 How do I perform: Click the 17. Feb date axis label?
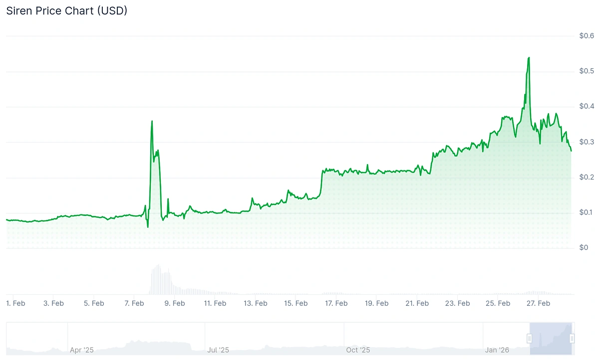pos(336,303)
